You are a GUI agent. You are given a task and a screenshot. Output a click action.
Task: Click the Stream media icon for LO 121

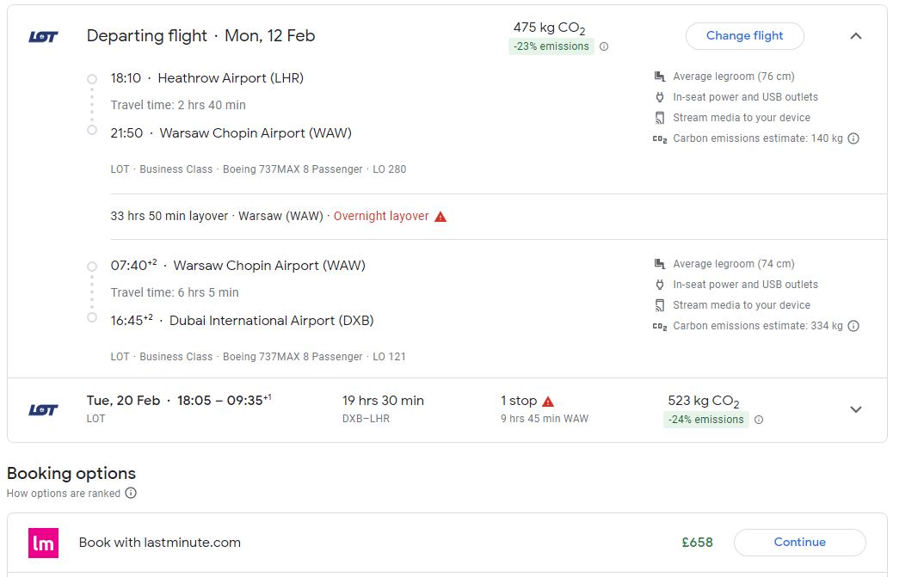pos(660,305)
